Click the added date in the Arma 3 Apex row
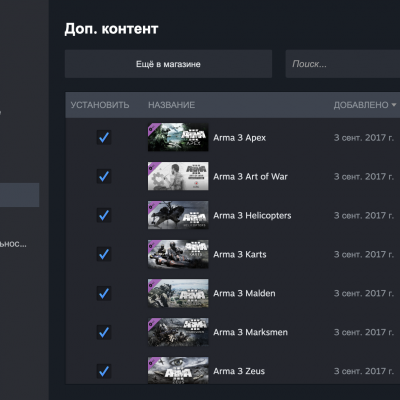 (x=364, y=138)
